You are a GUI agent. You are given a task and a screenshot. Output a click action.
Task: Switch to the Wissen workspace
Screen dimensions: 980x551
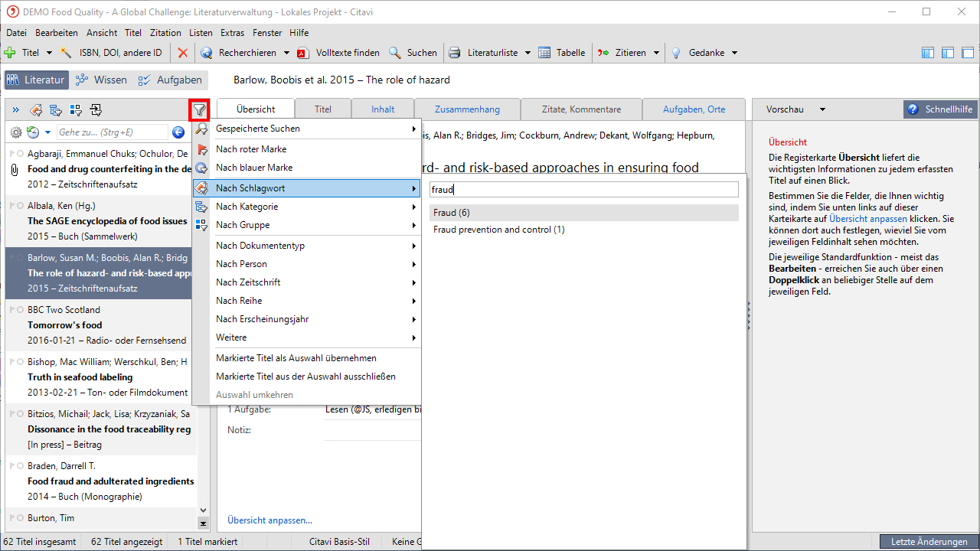[101, 80]
